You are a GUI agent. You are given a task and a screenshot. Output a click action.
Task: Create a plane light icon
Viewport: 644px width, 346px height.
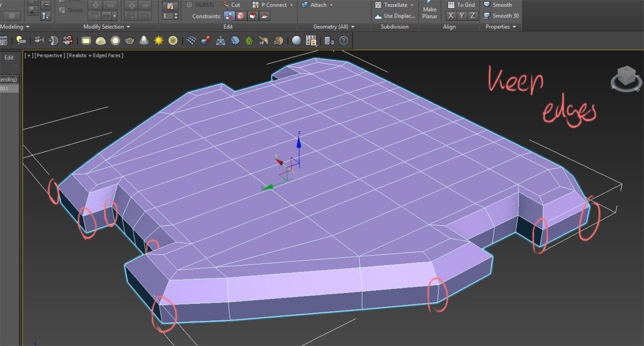tap(86, 41)
